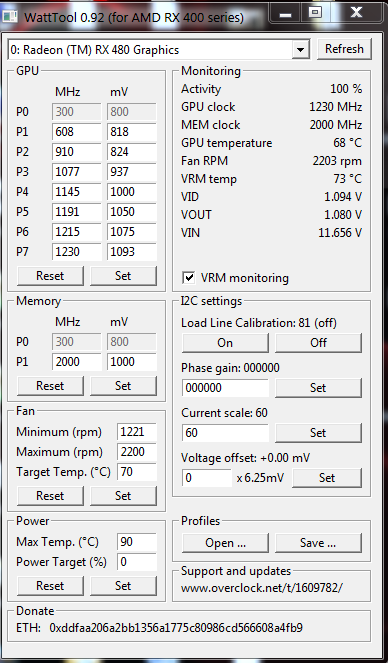
Task: Click the Voltage offset multiplier input field
Action: (207, 478)
